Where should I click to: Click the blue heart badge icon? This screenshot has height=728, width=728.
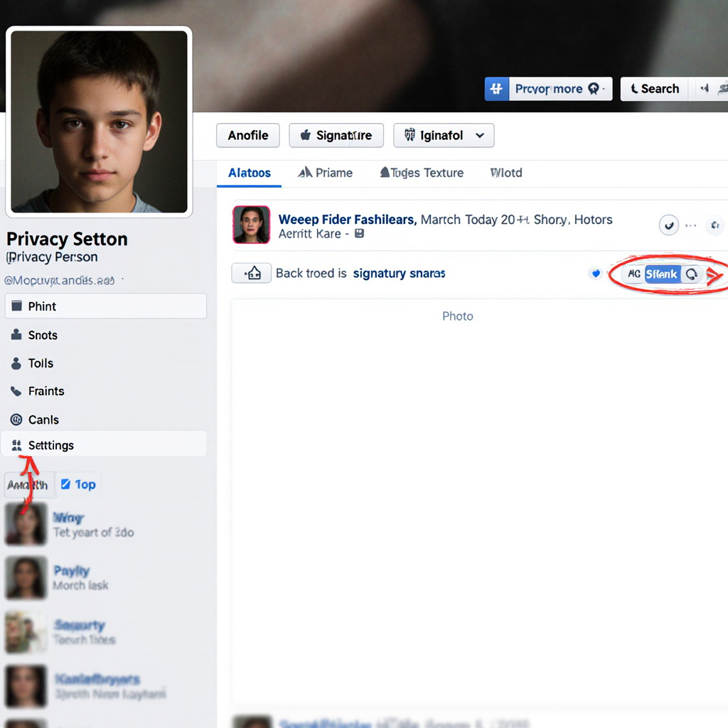click(x=596, y=274)
